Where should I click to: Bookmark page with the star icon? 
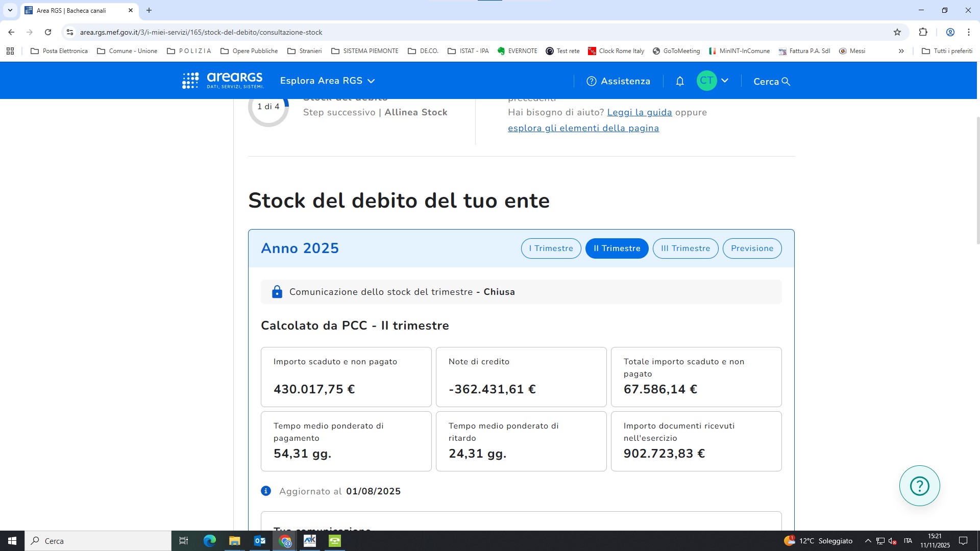(897, 32)
